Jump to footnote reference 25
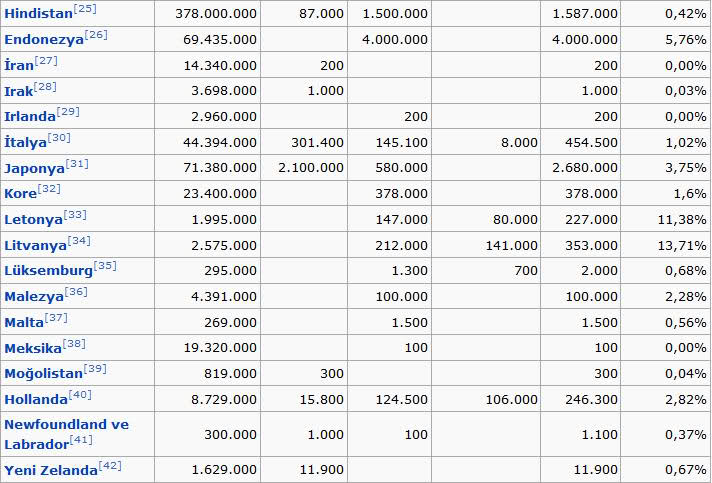Image resolution: width=712 pixels, height=483 pixels. coord(84,9)
